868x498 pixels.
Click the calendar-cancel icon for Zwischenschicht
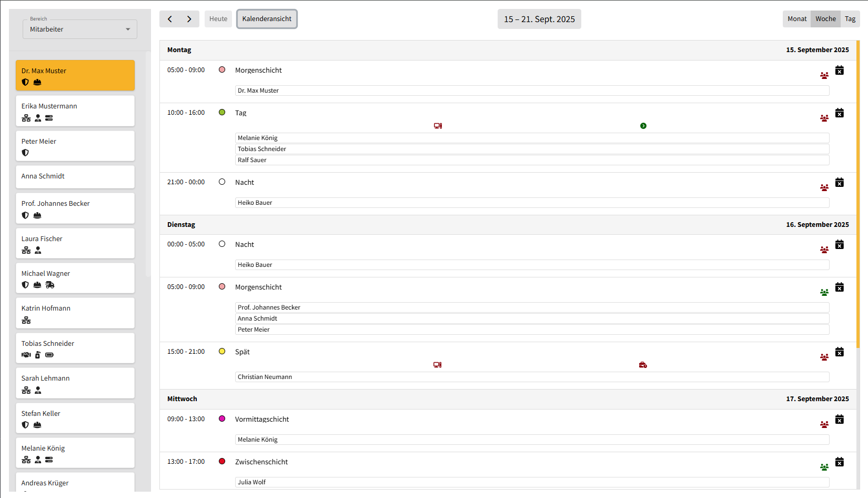click(x=840, y=462)
